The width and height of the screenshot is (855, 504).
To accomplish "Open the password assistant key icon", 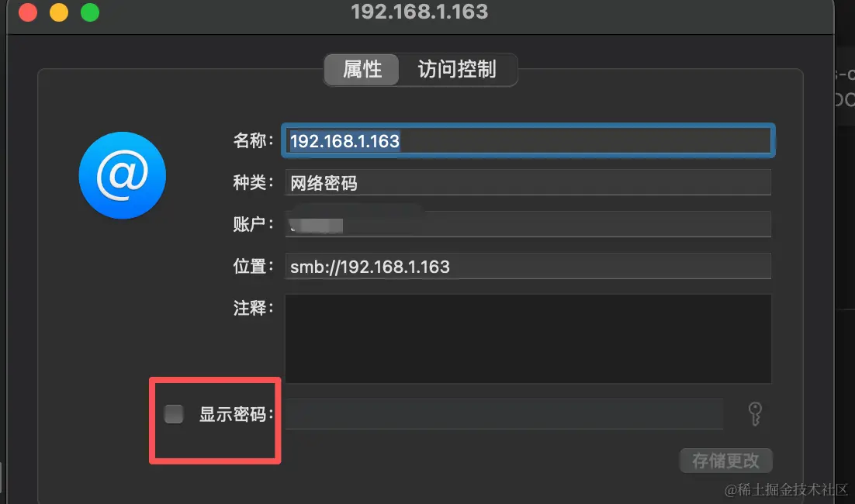I will click(x=755, y=414).
